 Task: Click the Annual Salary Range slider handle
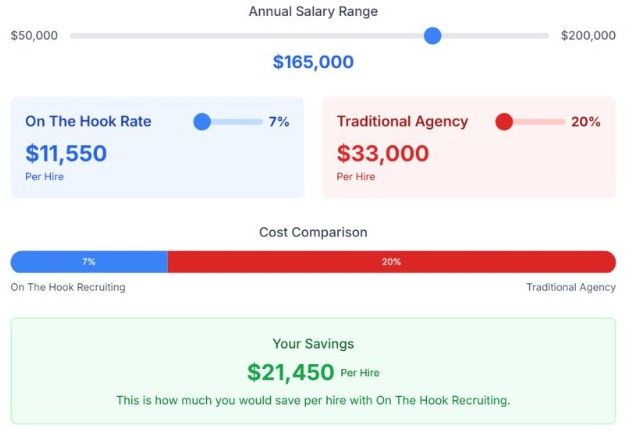432,36
